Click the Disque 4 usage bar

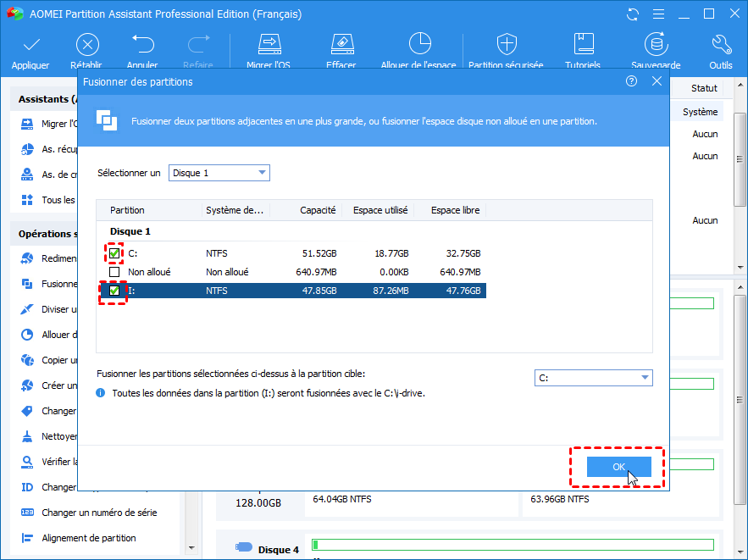tap(513, 545)
